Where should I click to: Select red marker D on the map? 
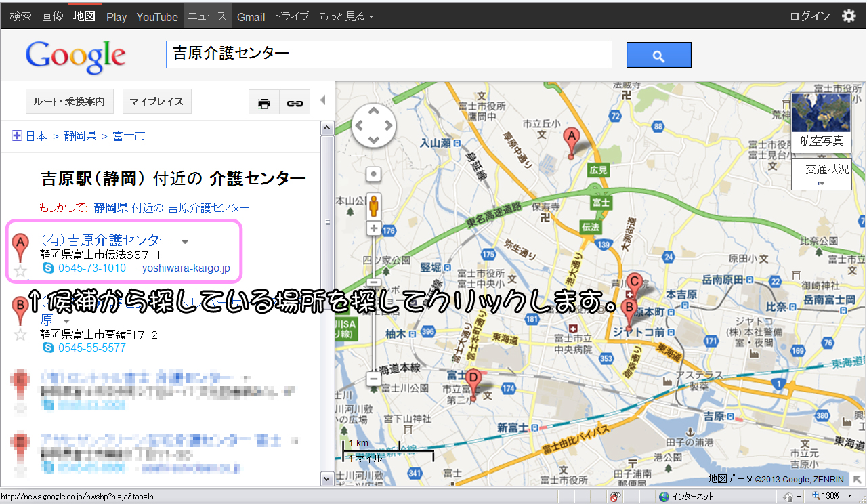pyautogui.click(x=474, y=383)
